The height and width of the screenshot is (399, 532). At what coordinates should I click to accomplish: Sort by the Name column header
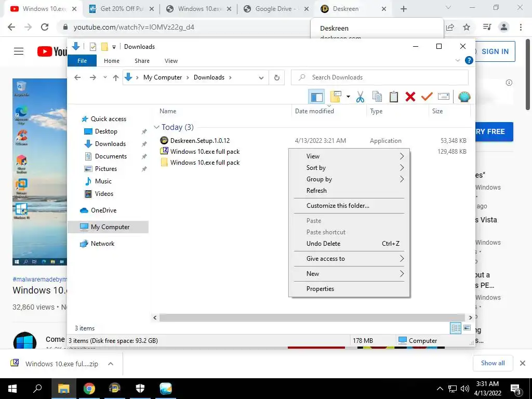[168, 111]
